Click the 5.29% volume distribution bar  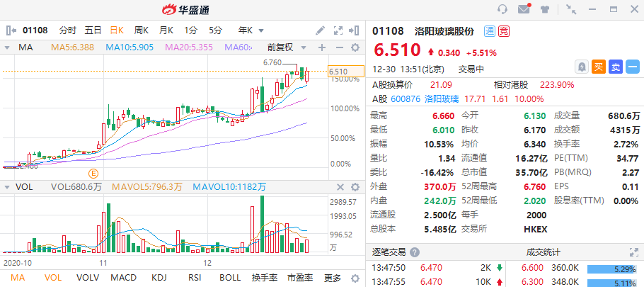click(612, 269)
